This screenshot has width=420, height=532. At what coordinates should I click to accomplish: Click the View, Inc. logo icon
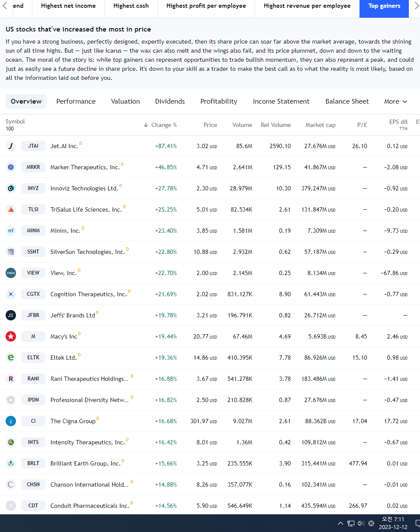click(x=11, y=273)
